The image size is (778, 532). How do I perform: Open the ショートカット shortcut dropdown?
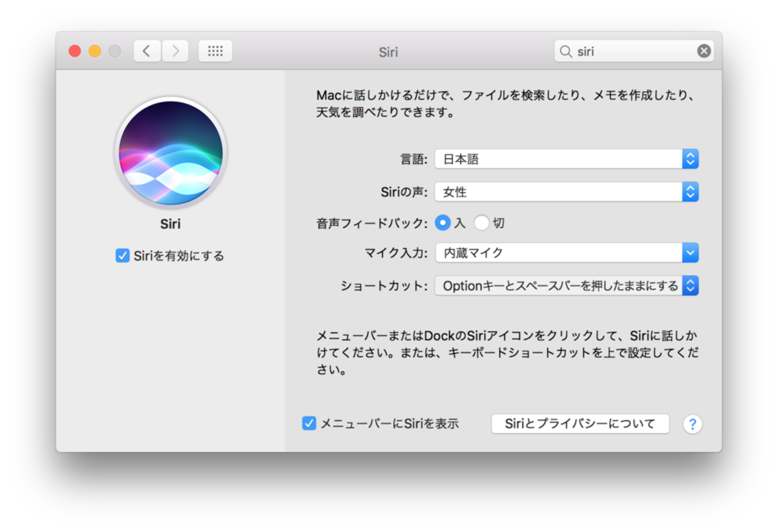pos(566,286)
